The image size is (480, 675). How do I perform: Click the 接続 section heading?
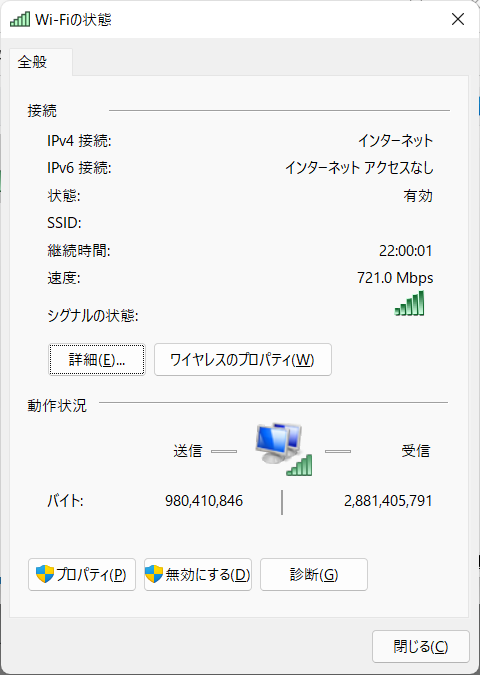(42, 111)
